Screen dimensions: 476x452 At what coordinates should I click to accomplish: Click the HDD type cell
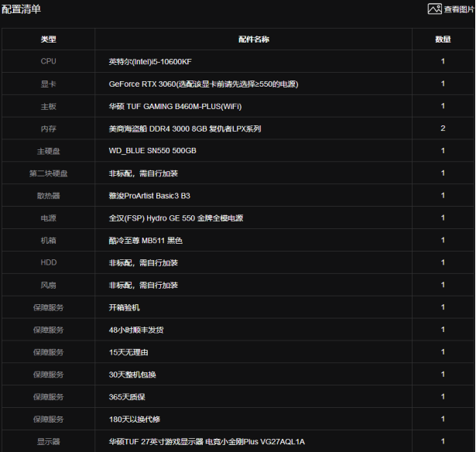click(x=48, y=262)
